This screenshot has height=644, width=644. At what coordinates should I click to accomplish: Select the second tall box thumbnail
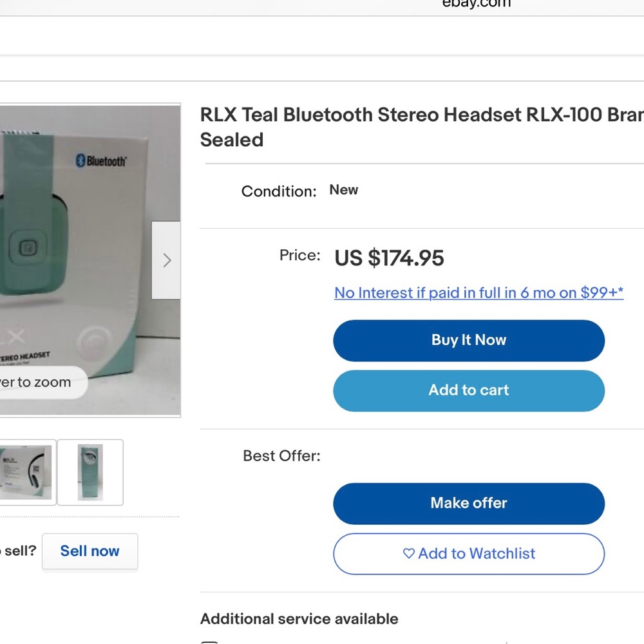pyautogui.click(x=90, y=472)
